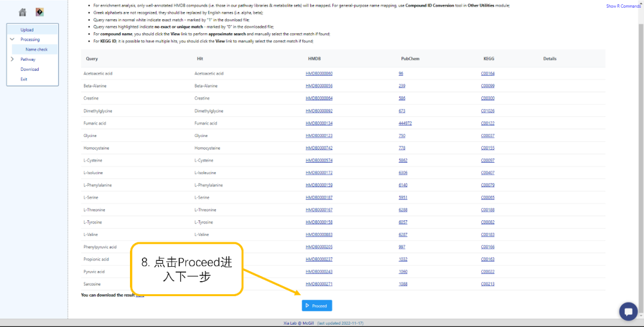Image resolution: width=644 pixels, height=327 pixels.
Task: Open HMDB0000574 for L-Cysteine
Action: (319, 160)
